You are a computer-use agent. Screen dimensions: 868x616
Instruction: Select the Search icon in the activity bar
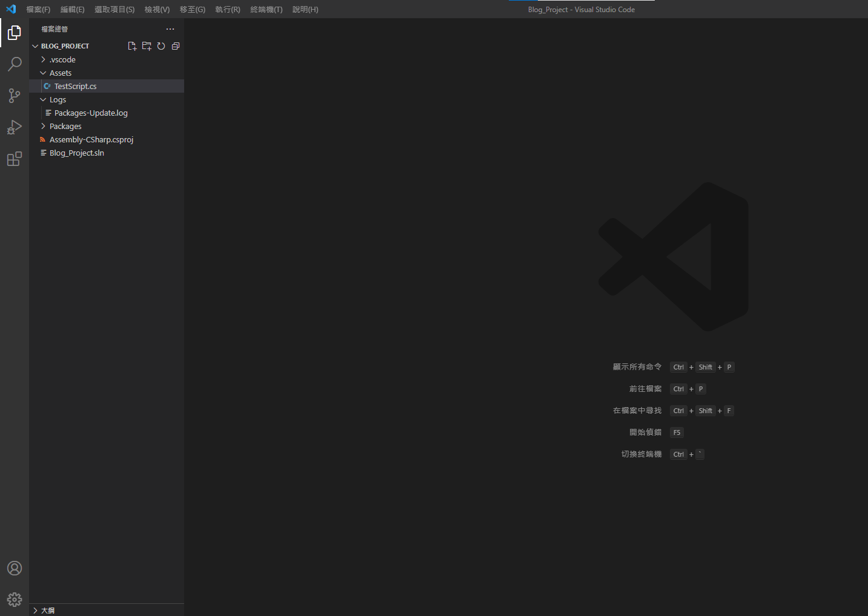14,64
